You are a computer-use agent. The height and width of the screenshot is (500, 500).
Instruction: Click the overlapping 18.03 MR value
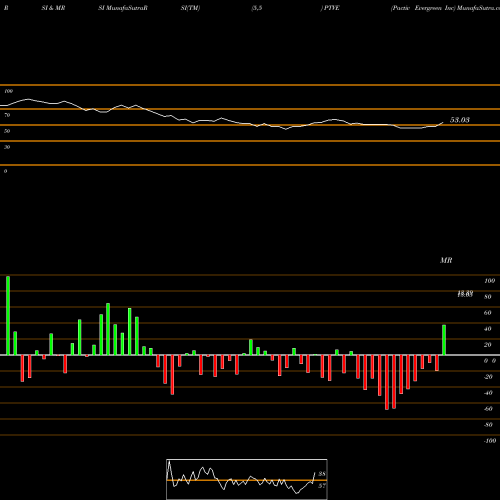[465, 294]
